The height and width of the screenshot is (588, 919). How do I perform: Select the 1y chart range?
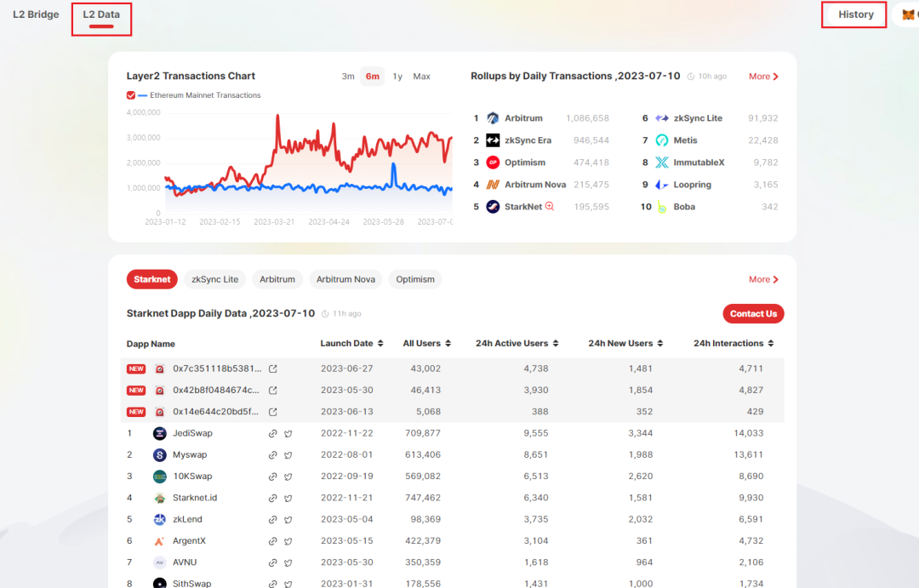(397, 77)
